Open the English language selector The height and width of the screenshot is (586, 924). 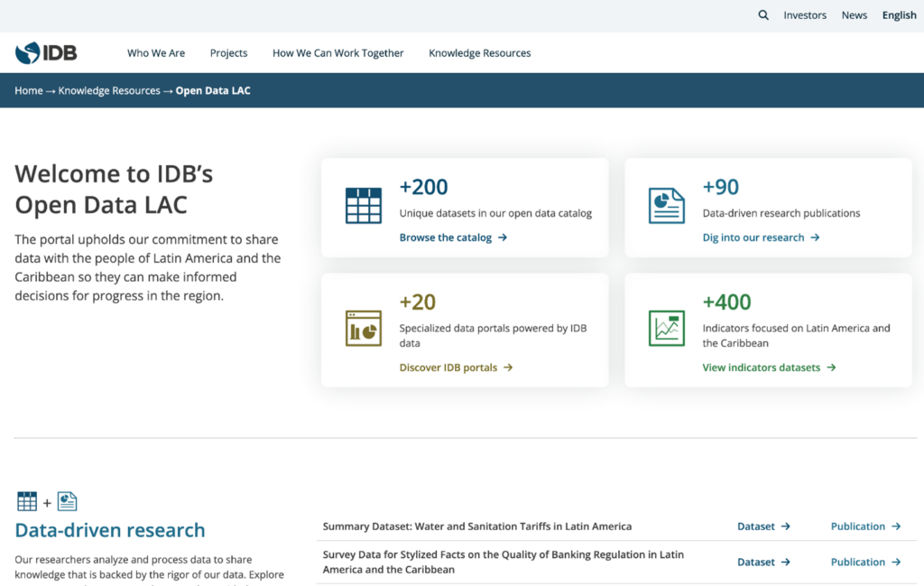click(899, 15)
